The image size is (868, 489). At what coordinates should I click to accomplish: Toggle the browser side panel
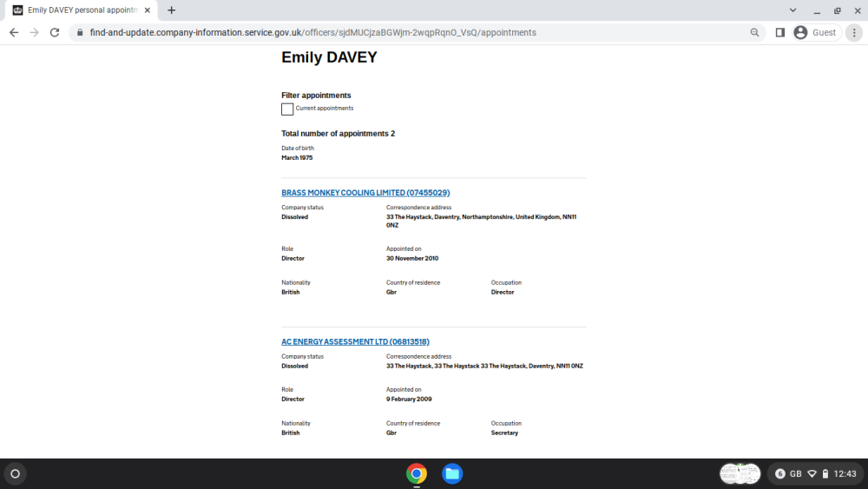click(x=780, y=33)
